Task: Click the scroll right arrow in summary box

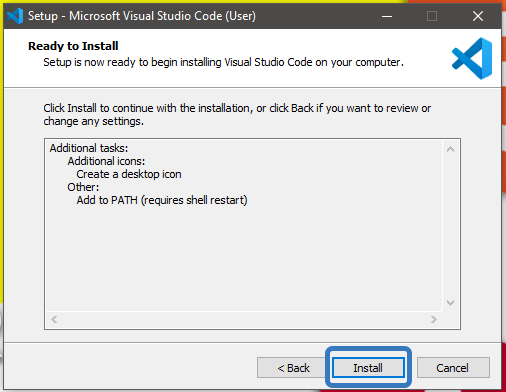Action: [x=433, y=319]
